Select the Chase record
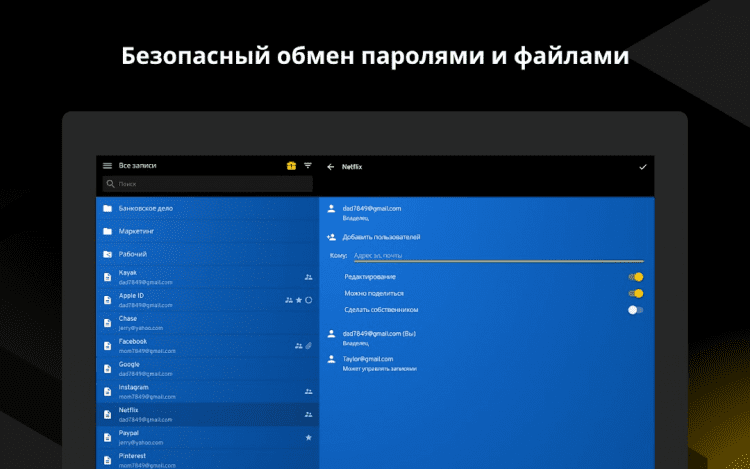 pos(208,323)
